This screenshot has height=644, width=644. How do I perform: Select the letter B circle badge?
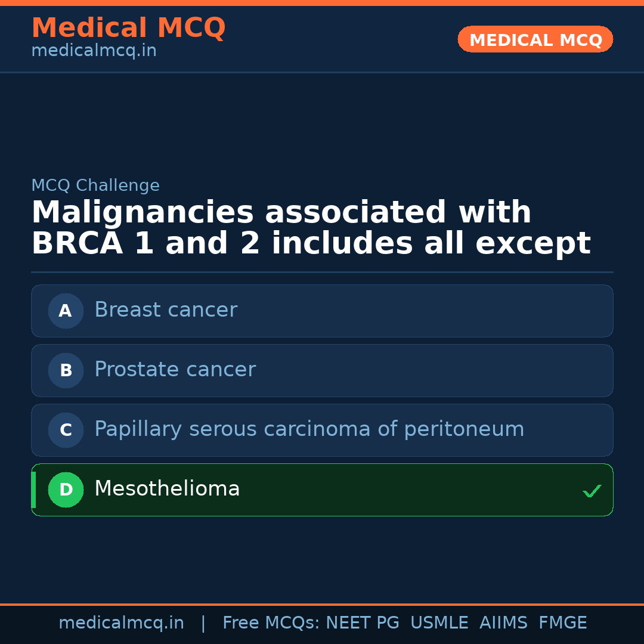(x=66, y=370)
